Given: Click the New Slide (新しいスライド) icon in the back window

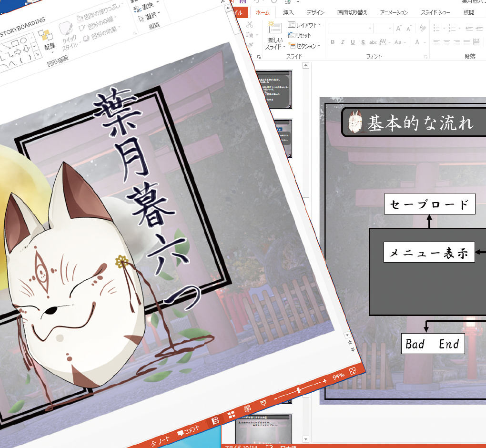Looking at the screenshot, I should coord(275,28).
